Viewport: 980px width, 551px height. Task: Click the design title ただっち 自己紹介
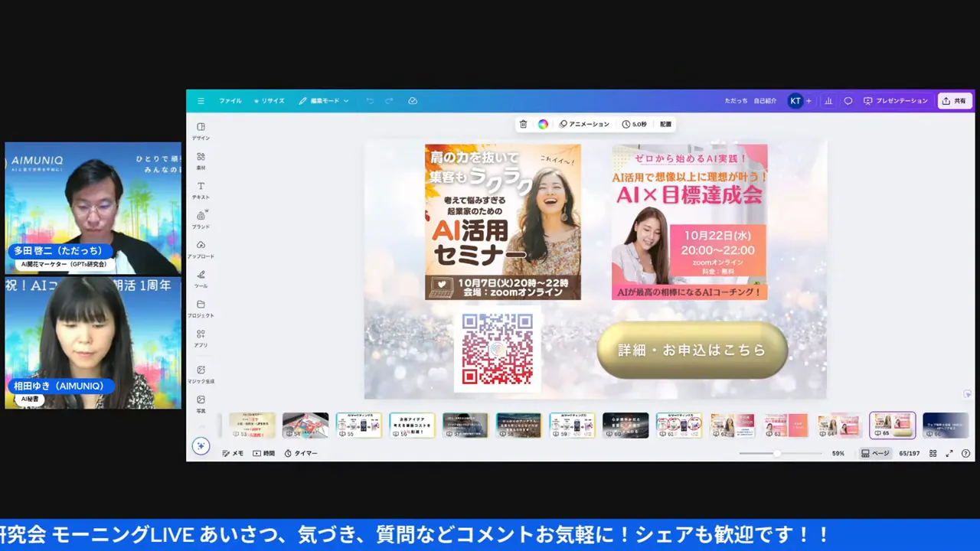[x=750, y=101]
